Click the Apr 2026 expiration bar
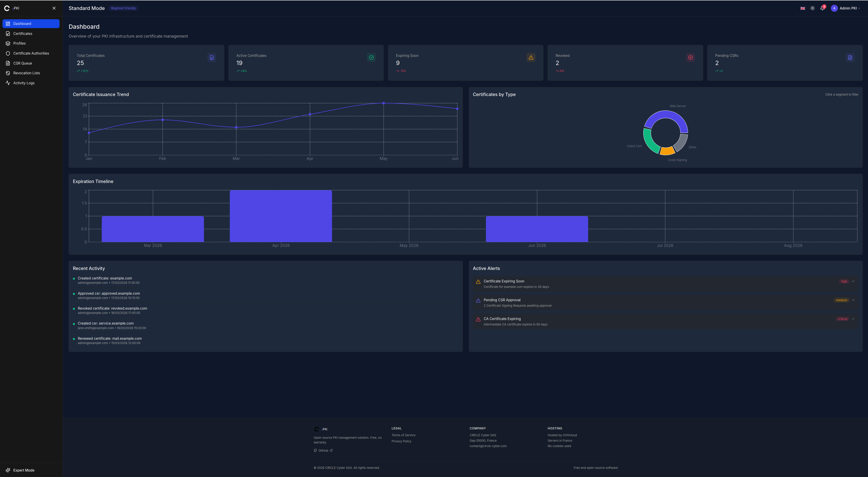Image resolution: width=868 pixels, height=477 pixels. point(281,216)
